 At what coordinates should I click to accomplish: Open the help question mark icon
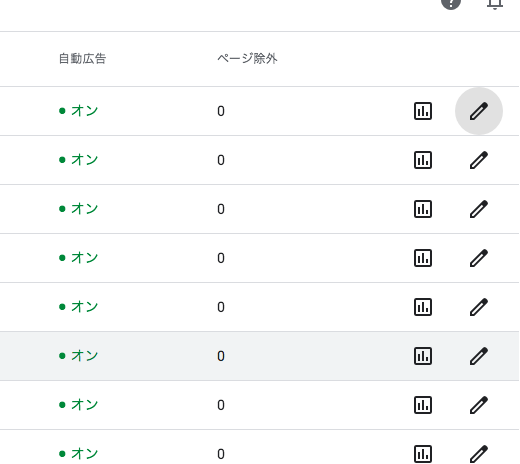point(451,3)
